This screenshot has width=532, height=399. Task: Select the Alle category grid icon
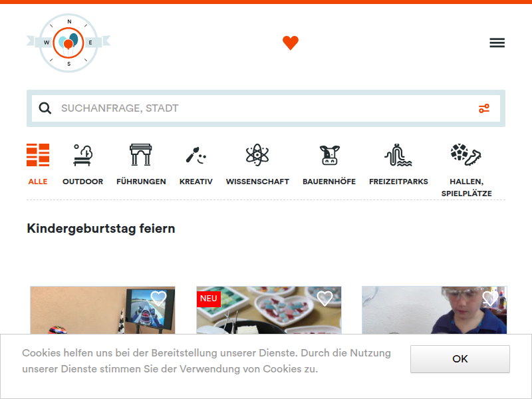38,155
